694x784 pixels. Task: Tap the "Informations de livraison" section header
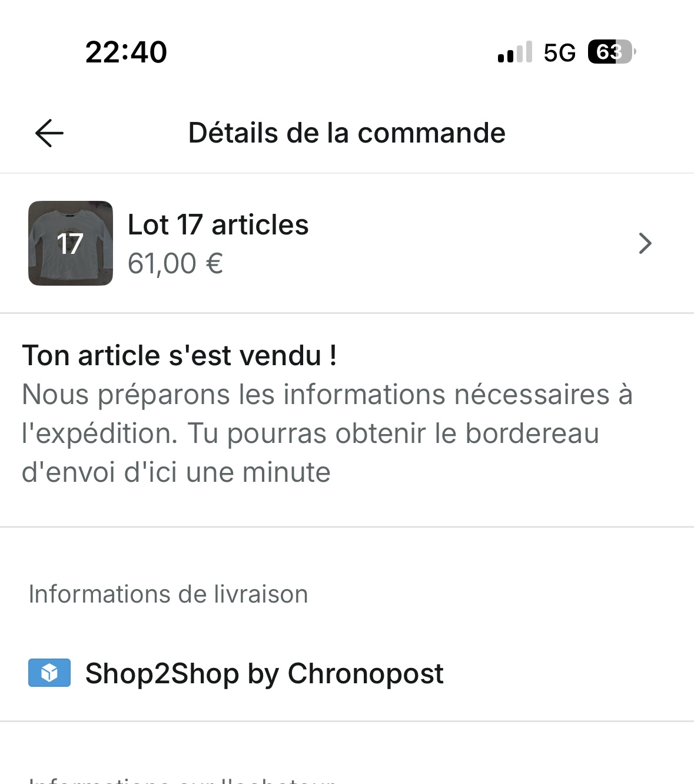click(168, 594)
